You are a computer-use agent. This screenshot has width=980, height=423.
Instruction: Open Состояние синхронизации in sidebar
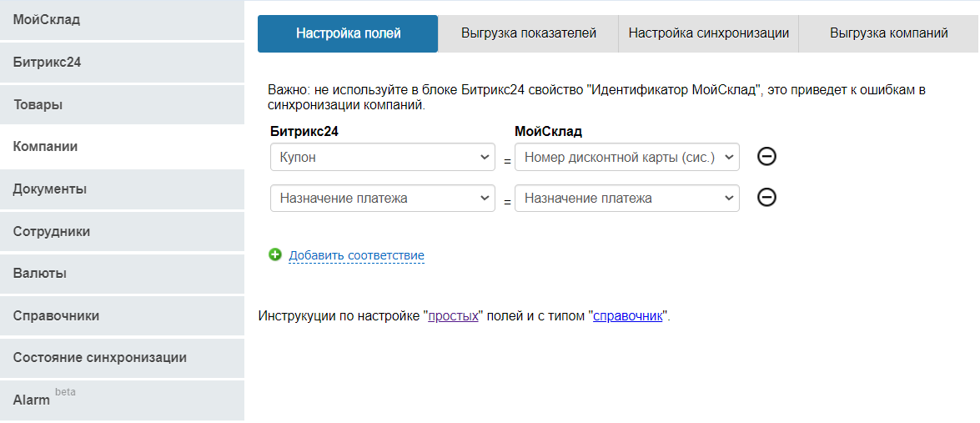point(122,358)
